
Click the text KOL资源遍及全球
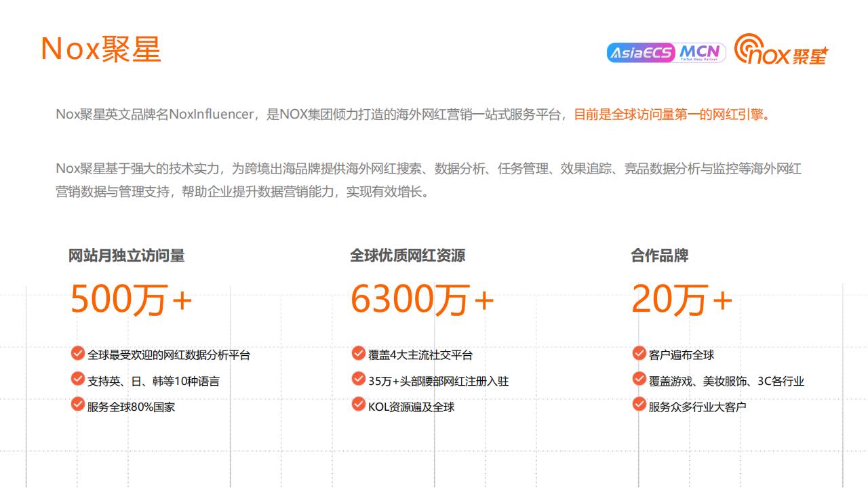tap(412, 407)
